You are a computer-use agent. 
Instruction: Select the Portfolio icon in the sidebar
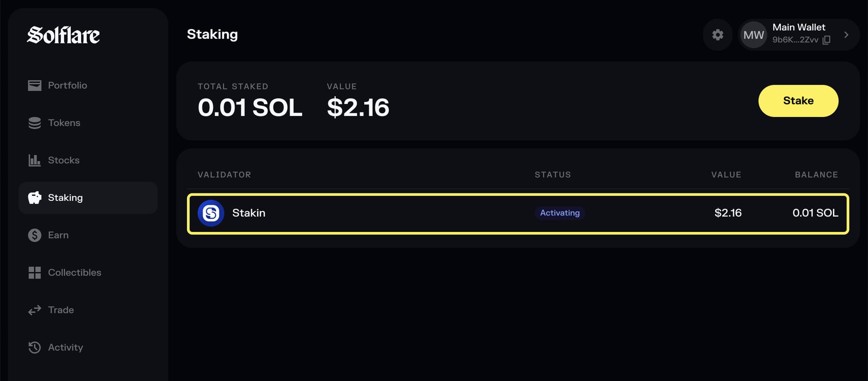coord(35,85)
